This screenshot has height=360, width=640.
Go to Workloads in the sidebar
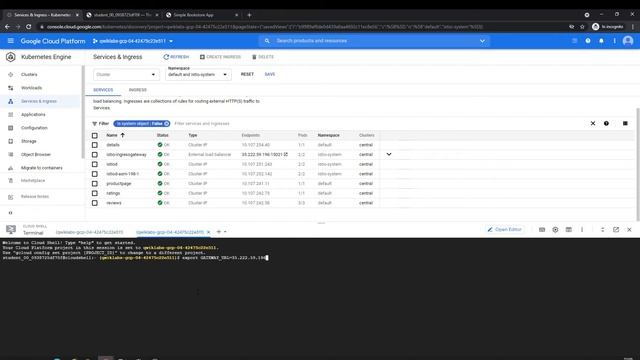(x=31, y=88)
